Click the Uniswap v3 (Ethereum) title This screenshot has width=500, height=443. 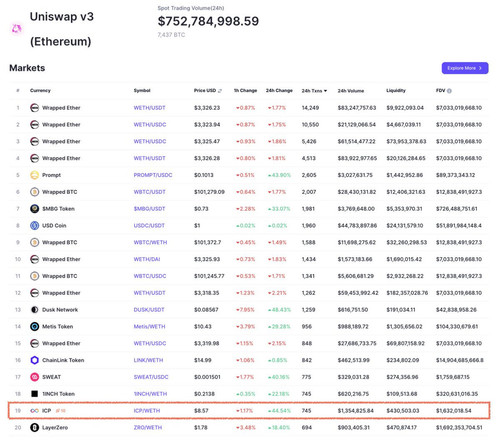[x=62, y=29]
